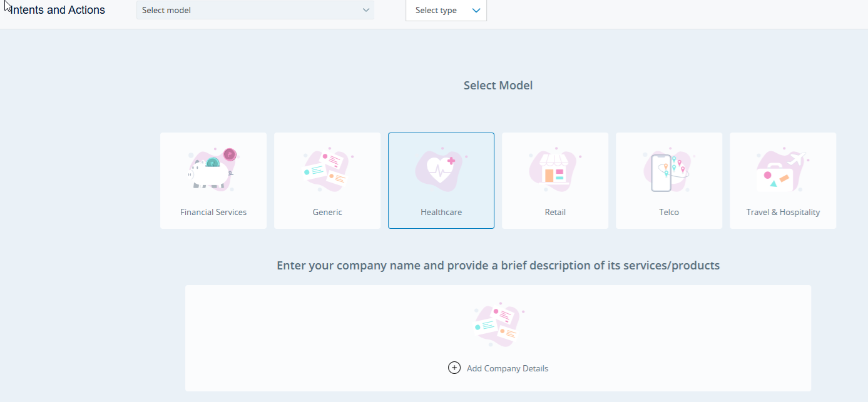Choose the Generic model card instead
The width and height of the screenshot is (868, 402).
click(x=327, y=181)
